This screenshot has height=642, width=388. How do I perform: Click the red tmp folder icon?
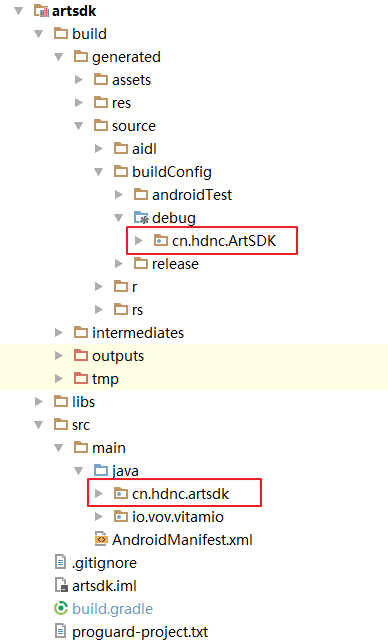[x=81, y=378]
